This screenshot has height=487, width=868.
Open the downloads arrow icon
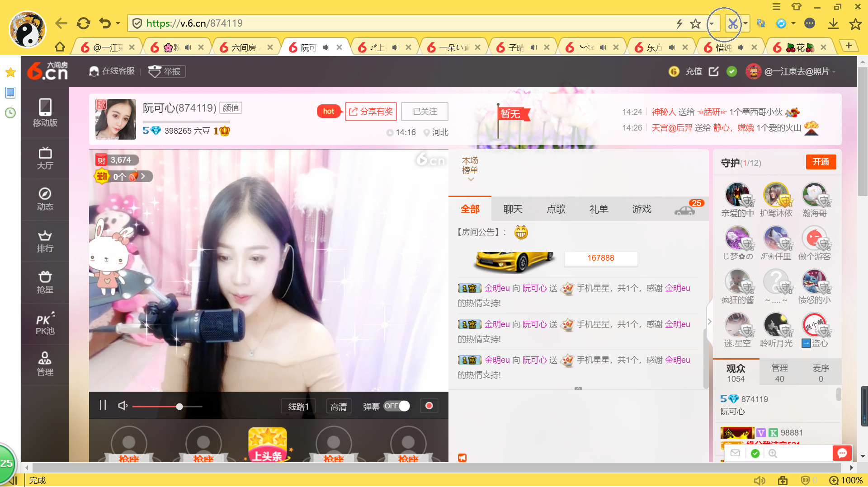pyautogui.click(x=833, y=23)
